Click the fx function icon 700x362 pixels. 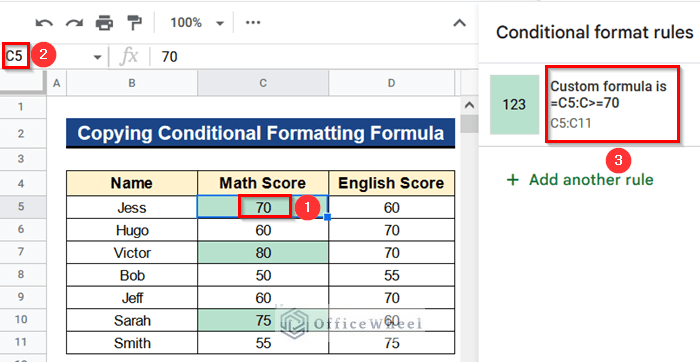pyautogui.click(x=129, y=57)
